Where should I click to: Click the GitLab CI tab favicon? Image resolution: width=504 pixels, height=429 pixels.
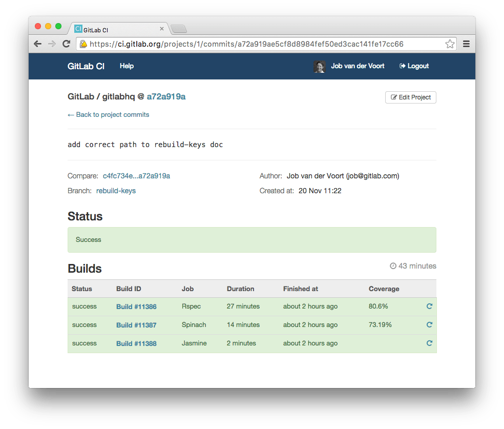click(78, 29)
